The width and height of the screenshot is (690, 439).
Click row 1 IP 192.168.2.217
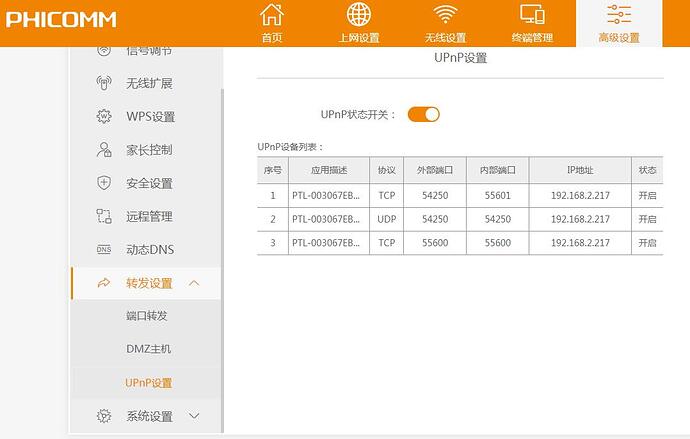[x=580, y=195]
